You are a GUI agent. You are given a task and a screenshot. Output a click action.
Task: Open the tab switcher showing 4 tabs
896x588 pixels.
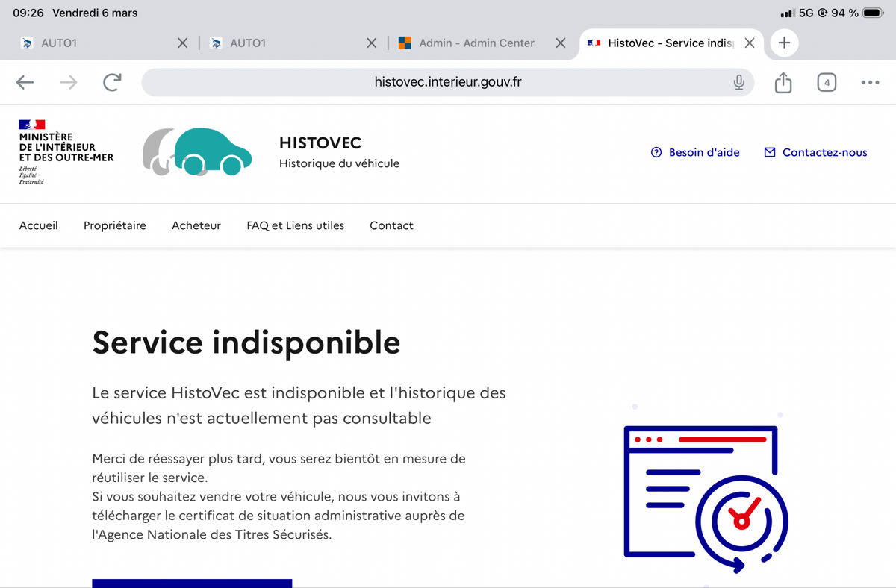(826, 83)
